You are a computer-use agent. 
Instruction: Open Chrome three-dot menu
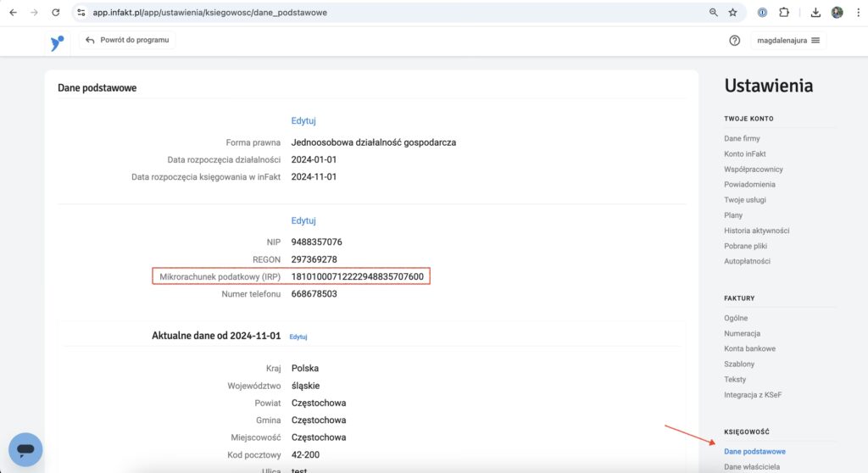857,13
